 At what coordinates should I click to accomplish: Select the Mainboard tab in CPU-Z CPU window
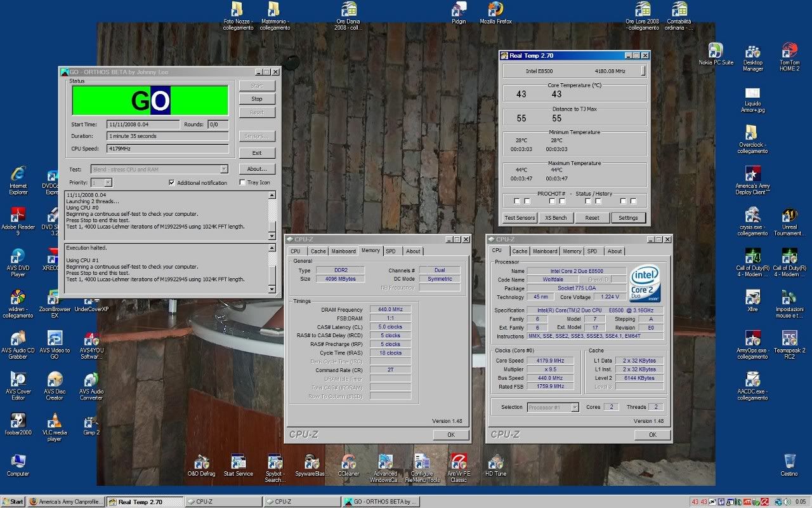(544, 251)
